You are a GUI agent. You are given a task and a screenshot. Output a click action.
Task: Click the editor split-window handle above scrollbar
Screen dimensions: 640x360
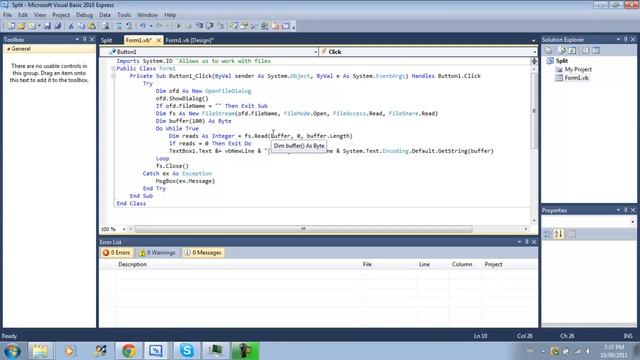(x=534, y=61)
